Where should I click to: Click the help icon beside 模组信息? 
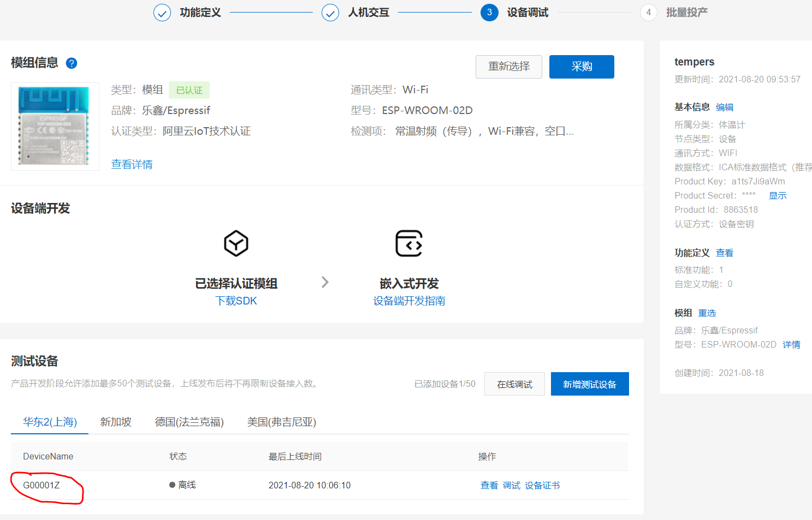click(71, 63)
